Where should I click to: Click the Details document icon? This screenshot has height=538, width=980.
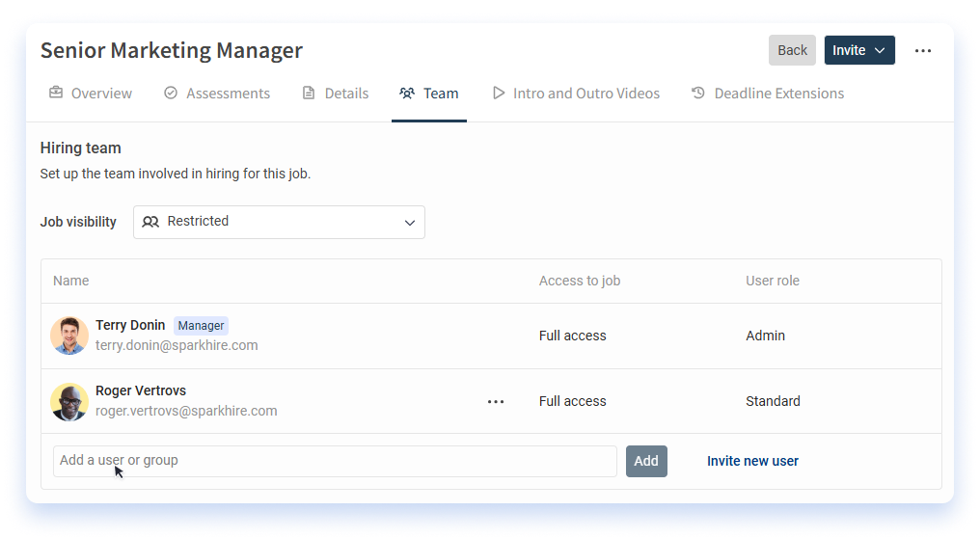pos(308,93)
